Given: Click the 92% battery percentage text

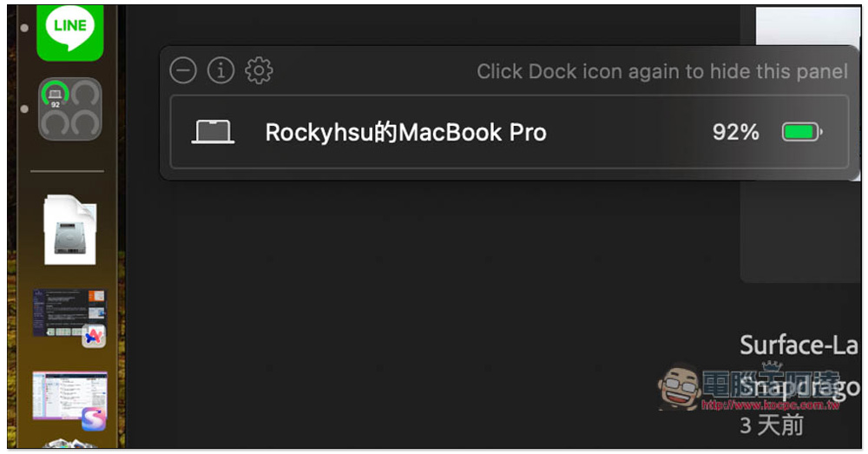Looking at the screenshot, I should click(x=735, y=132).
